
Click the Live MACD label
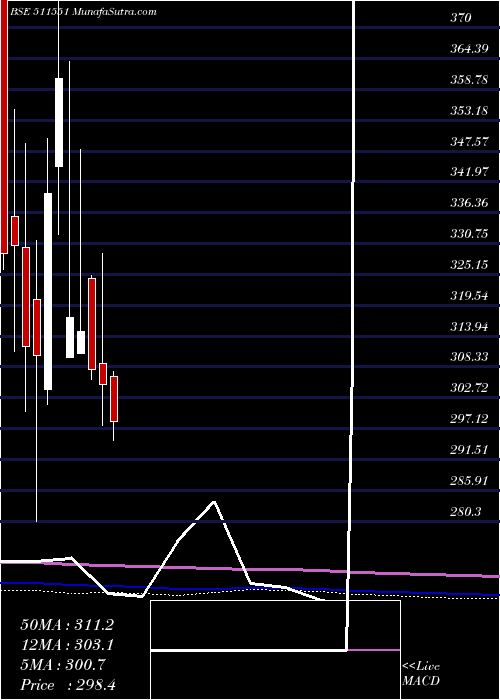click(x=421, y=673)
